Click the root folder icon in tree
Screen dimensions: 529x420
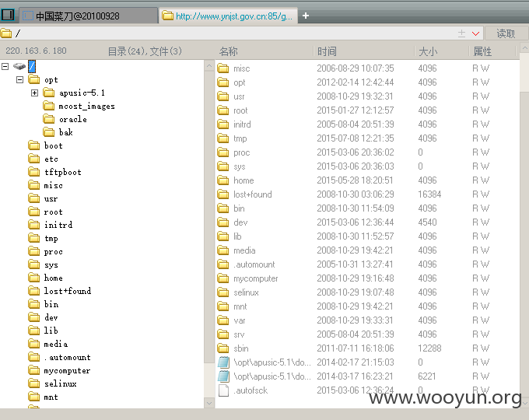[x=33, y=212]
